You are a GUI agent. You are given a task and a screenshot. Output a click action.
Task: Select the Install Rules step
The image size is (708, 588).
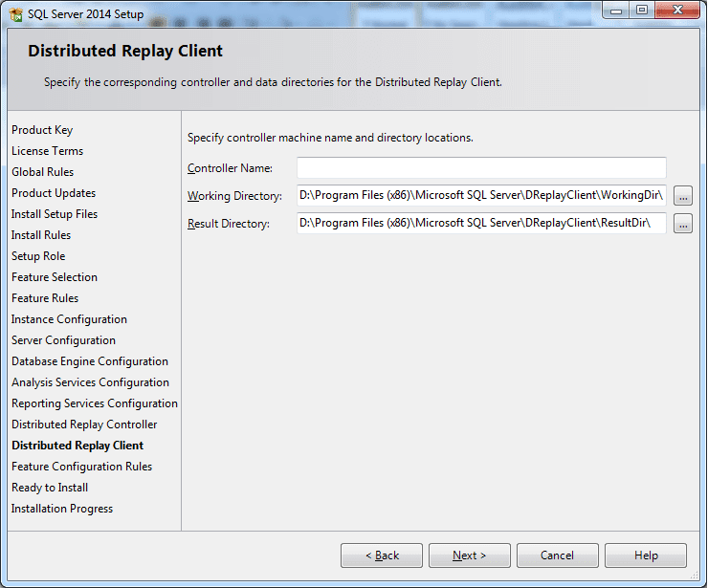[41, 235]
